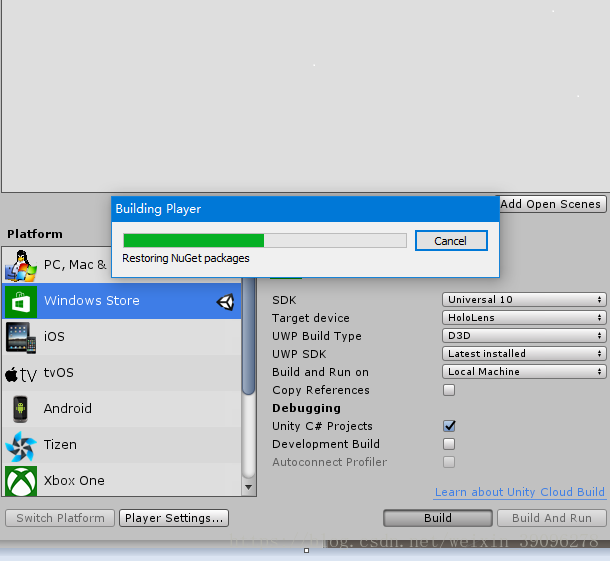Open the Target device dropdown showing HoloLens

pyautogui.click(x=524, y=317)
